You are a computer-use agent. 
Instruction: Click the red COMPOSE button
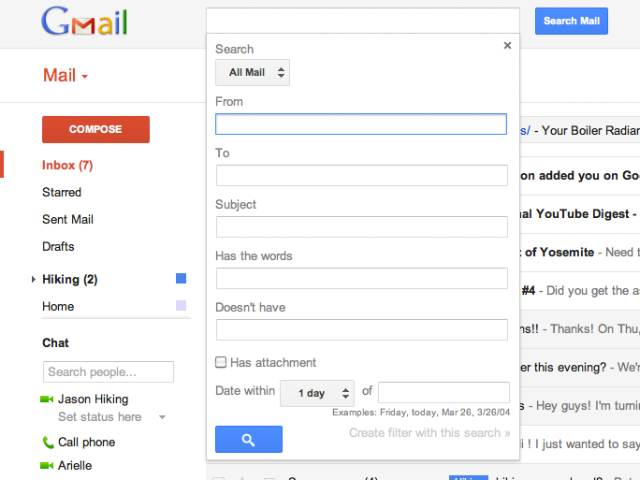[x=96, y=129]
